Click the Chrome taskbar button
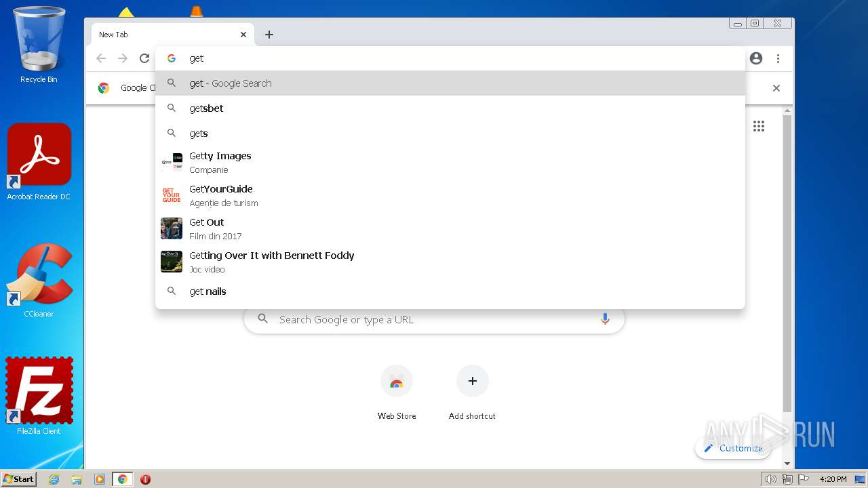The image size is (868, 488). tap(123, 479)
